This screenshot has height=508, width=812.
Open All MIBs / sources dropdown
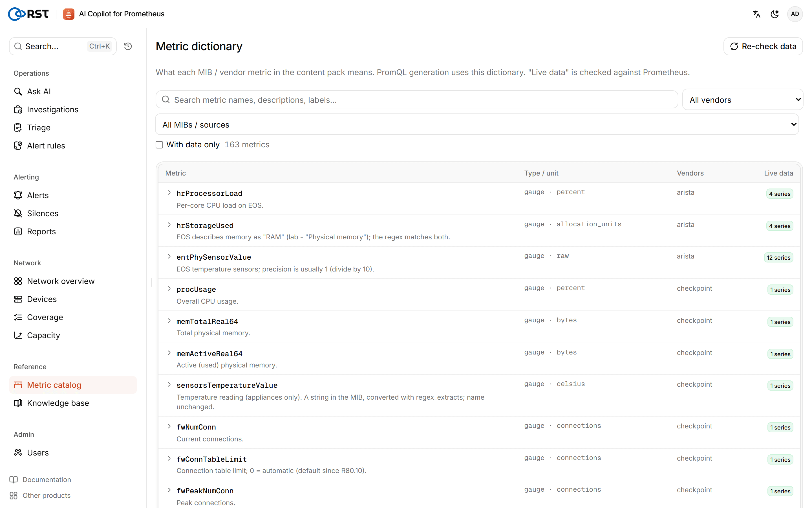coord(477,125)
